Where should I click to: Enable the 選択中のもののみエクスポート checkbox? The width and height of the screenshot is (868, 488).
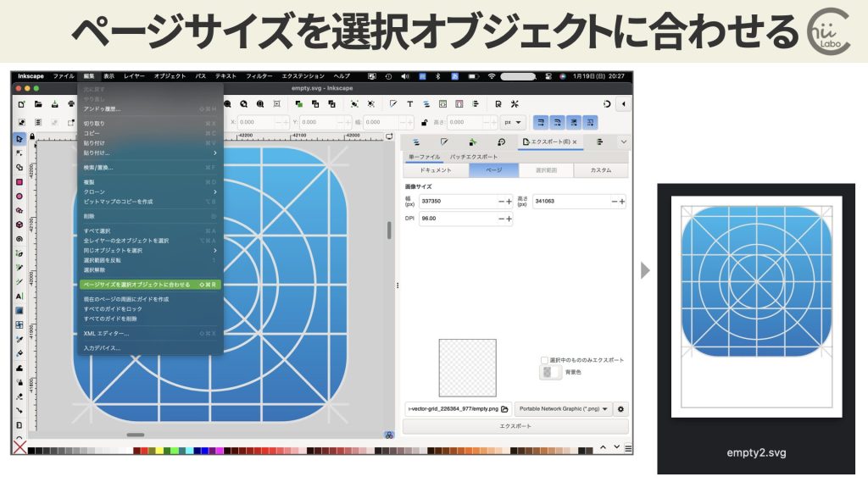click(x=544, y=360)
